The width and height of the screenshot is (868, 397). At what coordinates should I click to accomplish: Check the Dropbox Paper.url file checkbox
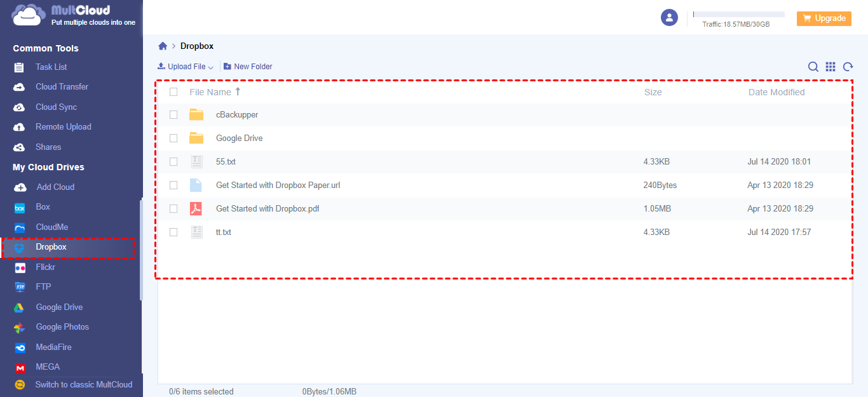(x=173, y=185)
